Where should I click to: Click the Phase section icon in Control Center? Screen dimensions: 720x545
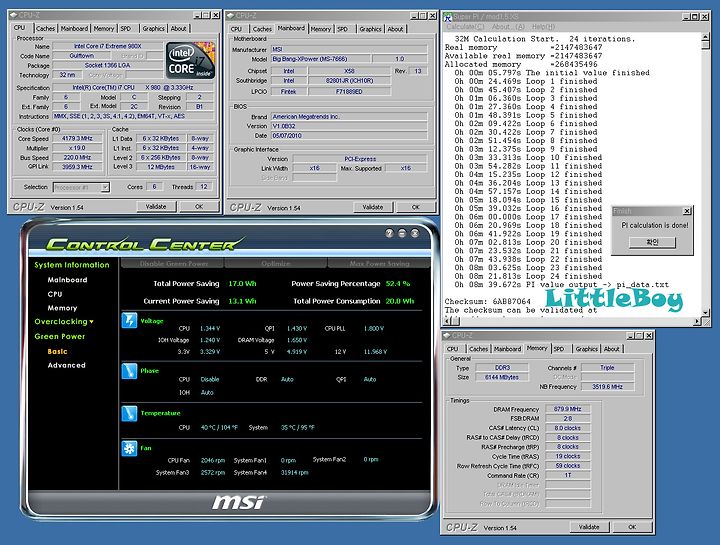[129, 371]
